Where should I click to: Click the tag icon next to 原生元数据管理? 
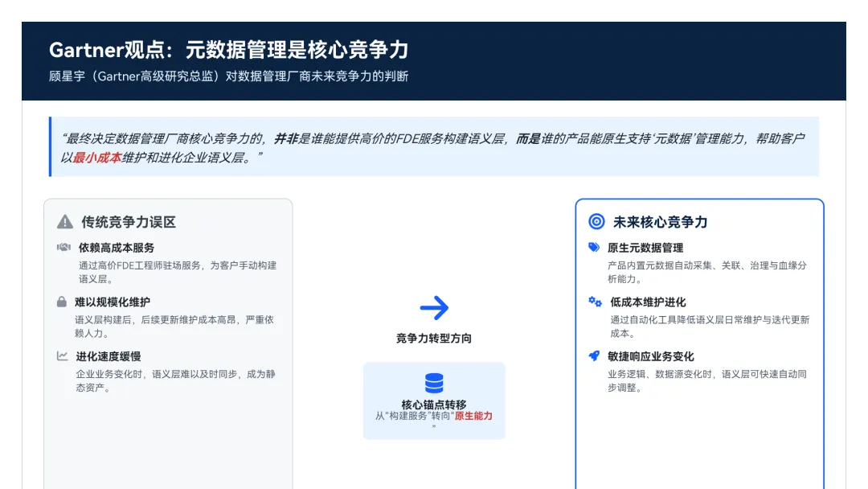[594, 247]
